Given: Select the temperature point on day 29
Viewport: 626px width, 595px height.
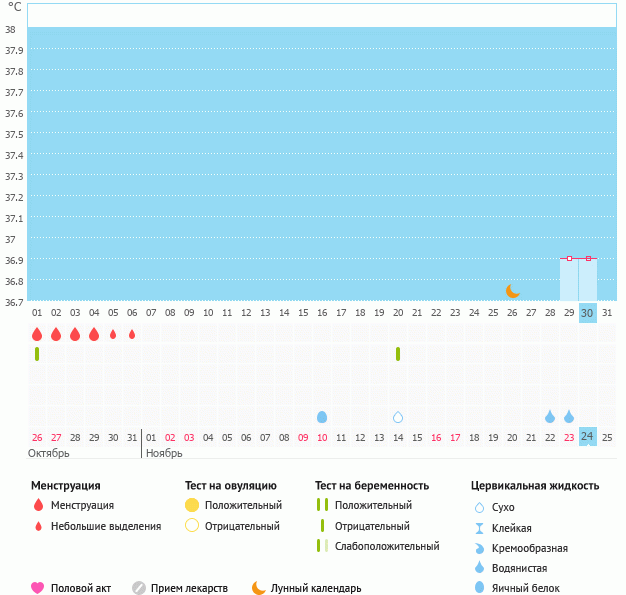Looking at the screenshot, I should click(569, 259).
